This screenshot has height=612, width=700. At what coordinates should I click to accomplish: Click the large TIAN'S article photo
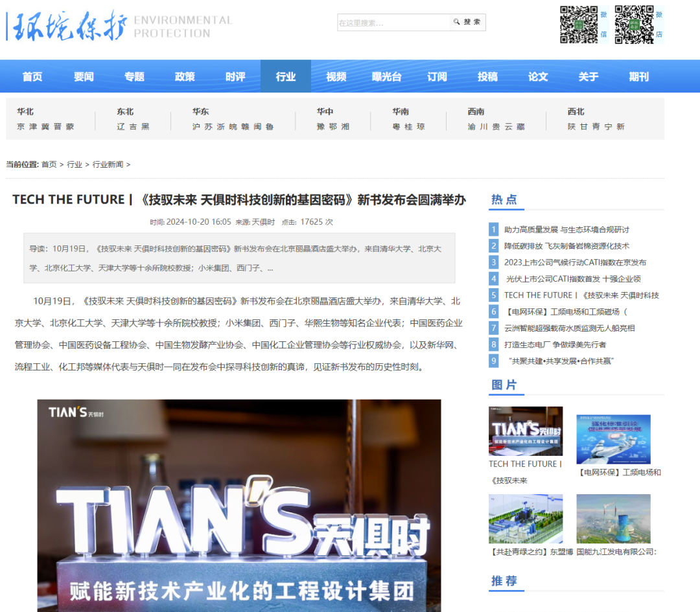click(x=239, y=505)
